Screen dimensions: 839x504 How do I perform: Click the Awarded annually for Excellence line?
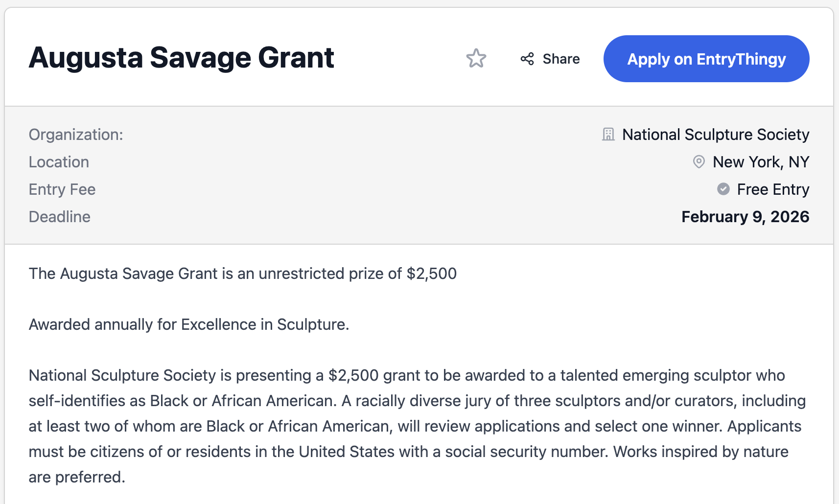189,324
